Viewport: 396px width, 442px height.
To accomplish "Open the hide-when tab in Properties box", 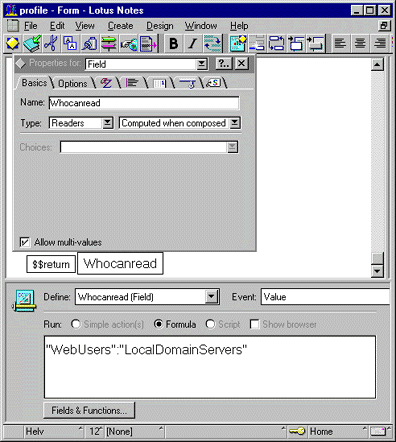I will 187,83.
